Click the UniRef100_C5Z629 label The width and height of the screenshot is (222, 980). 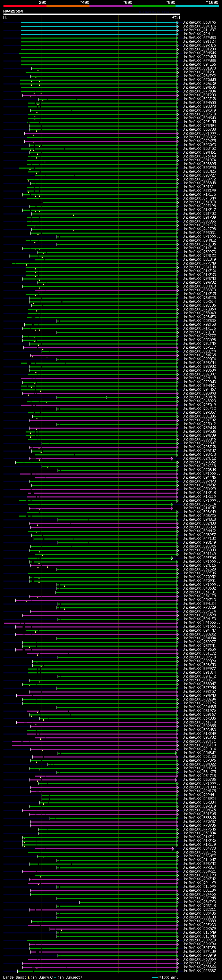tap(199, 569)
